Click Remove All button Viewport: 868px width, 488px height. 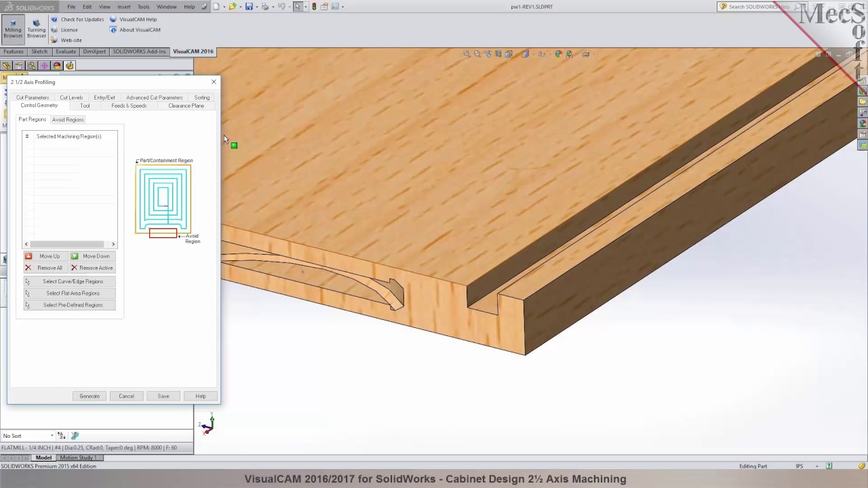point(45,268)
